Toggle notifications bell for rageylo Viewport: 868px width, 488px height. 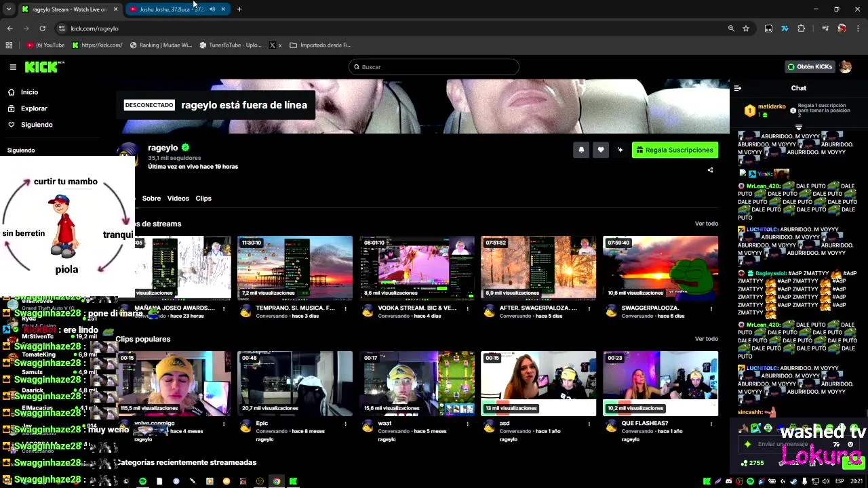[581, 150]
